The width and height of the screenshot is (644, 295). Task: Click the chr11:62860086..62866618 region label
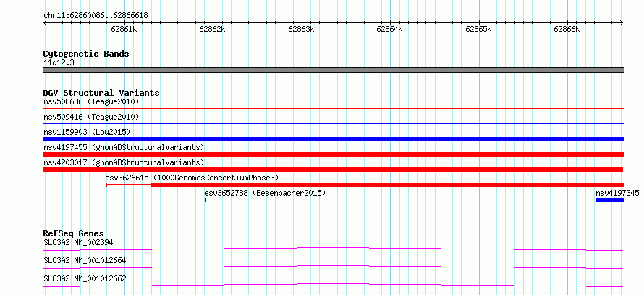point(96,16)
